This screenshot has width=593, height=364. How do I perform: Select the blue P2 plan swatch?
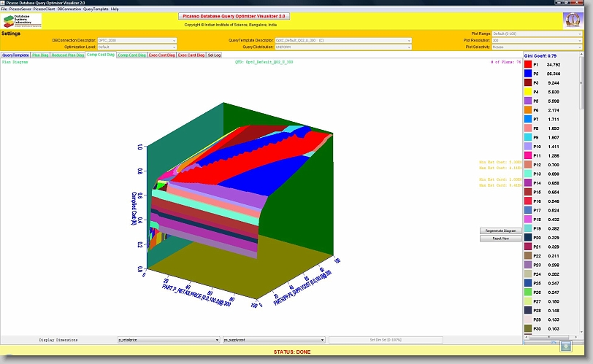click(x=528, y=74)
